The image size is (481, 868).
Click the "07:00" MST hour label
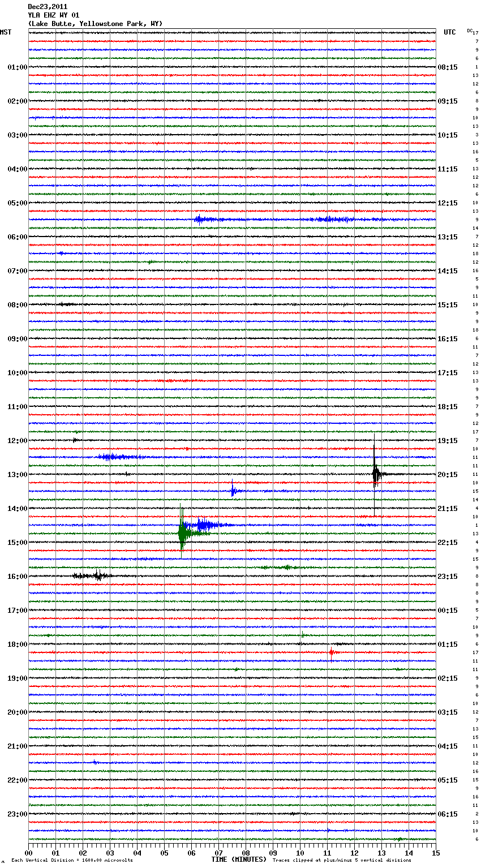pyautogui.click(x=18, y=271)
